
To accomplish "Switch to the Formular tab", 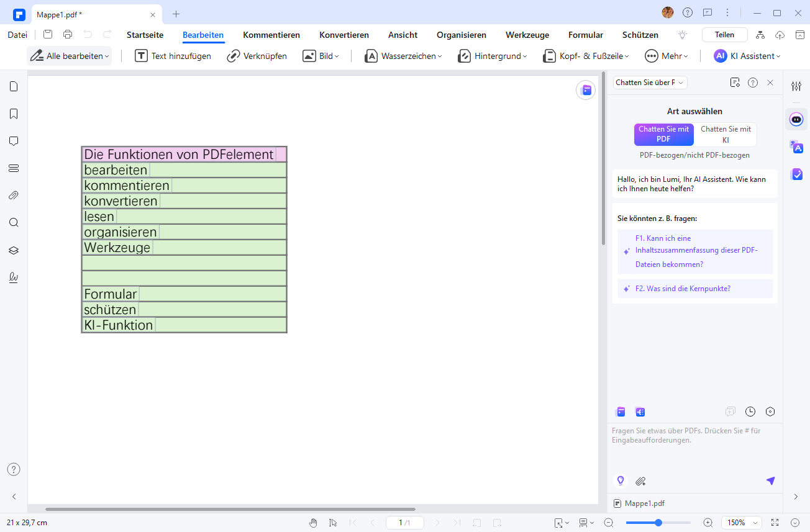I will 586,35.
